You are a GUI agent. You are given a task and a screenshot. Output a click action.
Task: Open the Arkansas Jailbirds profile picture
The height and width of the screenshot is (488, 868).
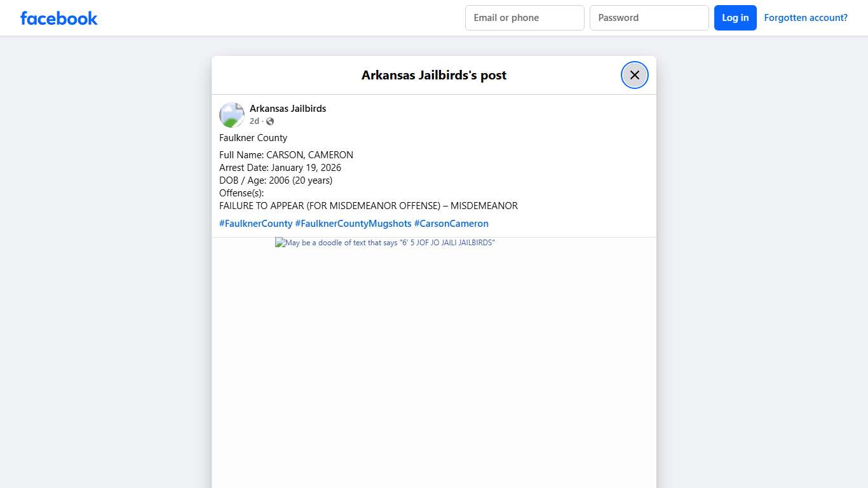pos(232,115)
